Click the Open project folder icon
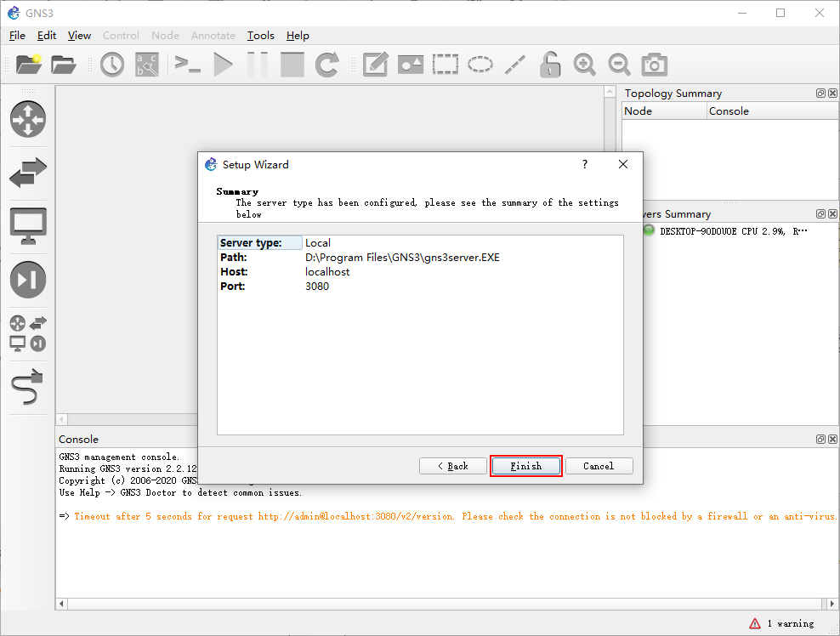840x636 pixels. 64,65
